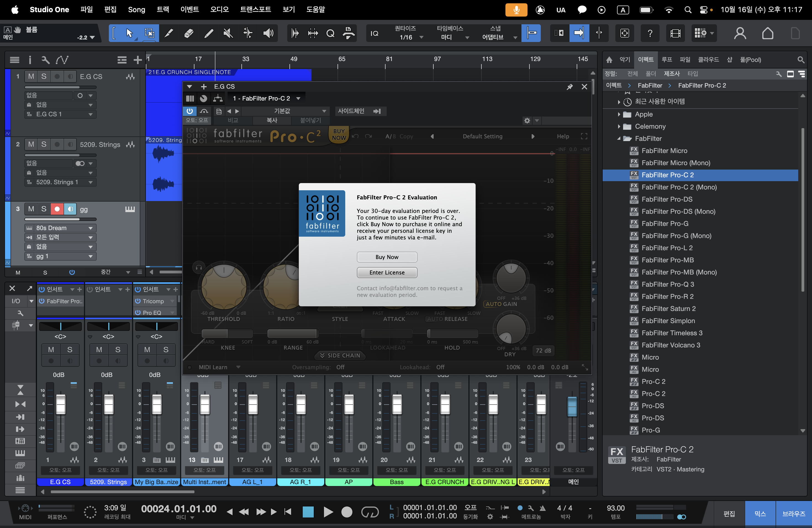
Task: Select the Paint tool
Action: tap(209, 33)
